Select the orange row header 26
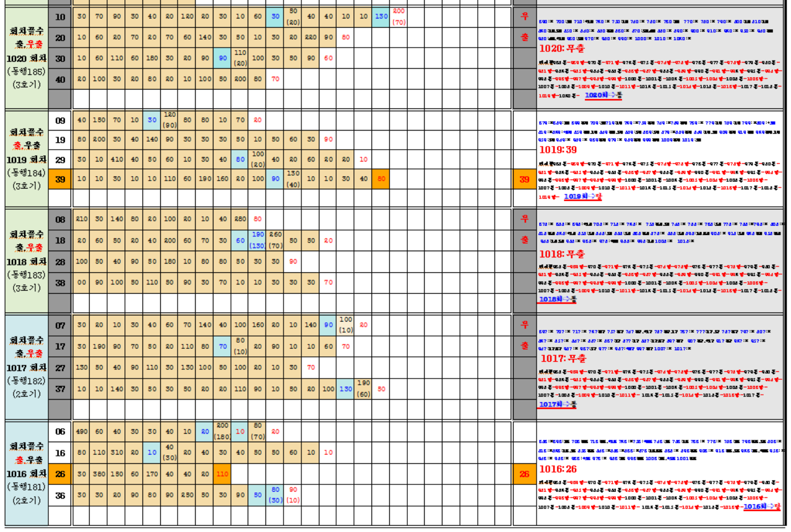Viewport: 791px width, 532px height. (x=60, y=474)
